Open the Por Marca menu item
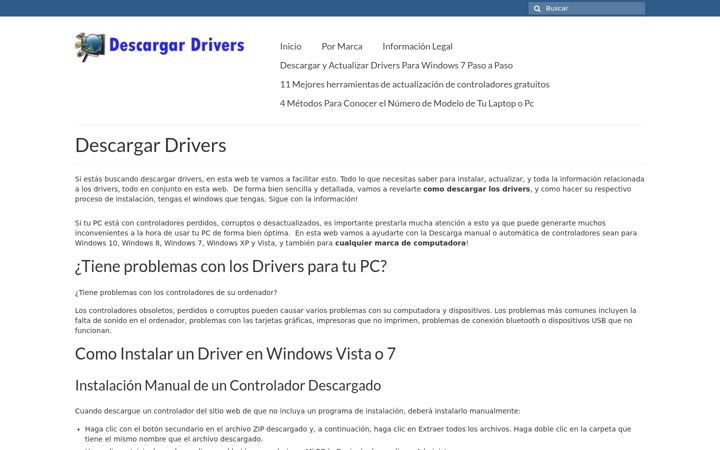Viewport: 720px width, 450px height. pos(342,46)
